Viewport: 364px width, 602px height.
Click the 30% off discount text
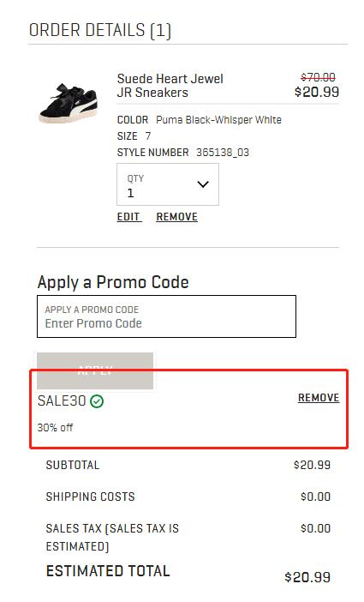tap(55, 427)
